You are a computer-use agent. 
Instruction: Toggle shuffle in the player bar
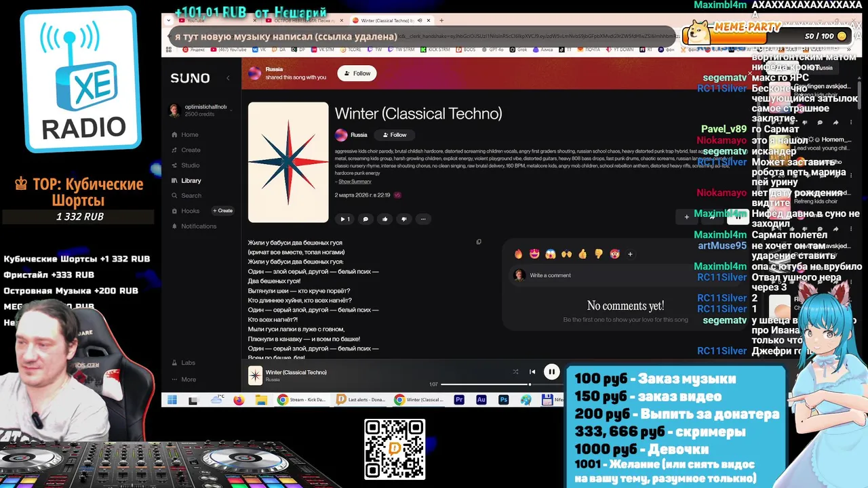pyautogui.click(x=515, y=371)
